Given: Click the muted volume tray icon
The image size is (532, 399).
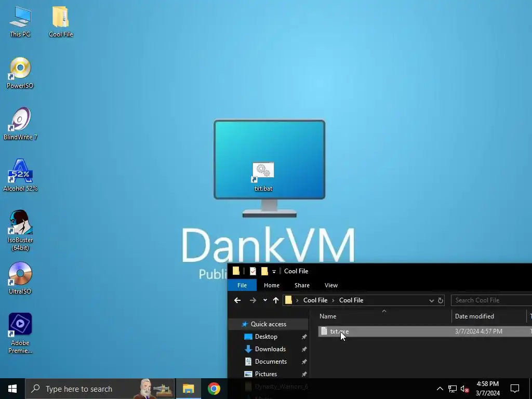Looking at the screenshot, I should [x=465, y=389].
